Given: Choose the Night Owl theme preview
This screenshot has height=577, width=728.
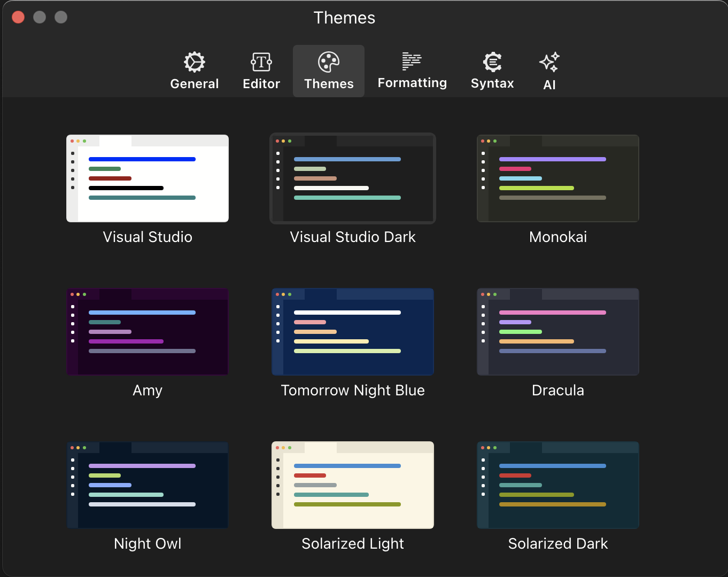Looking at the screenshot, I should tap(148, 485).
